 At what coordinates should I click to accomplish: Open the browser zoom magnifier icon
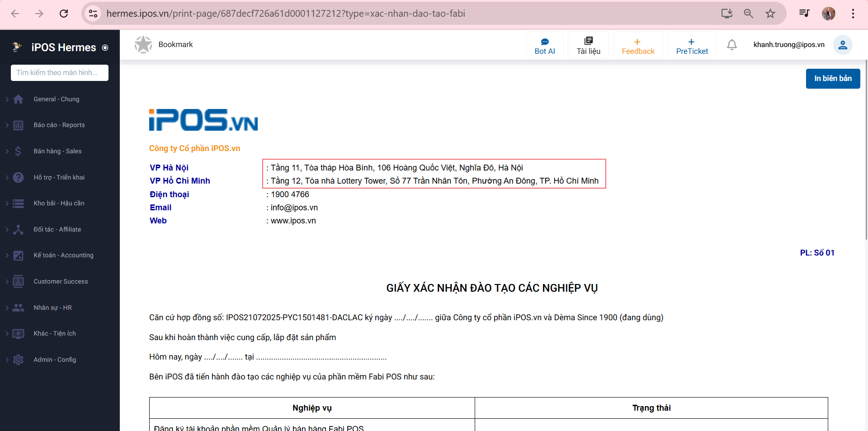coord(748,14)
